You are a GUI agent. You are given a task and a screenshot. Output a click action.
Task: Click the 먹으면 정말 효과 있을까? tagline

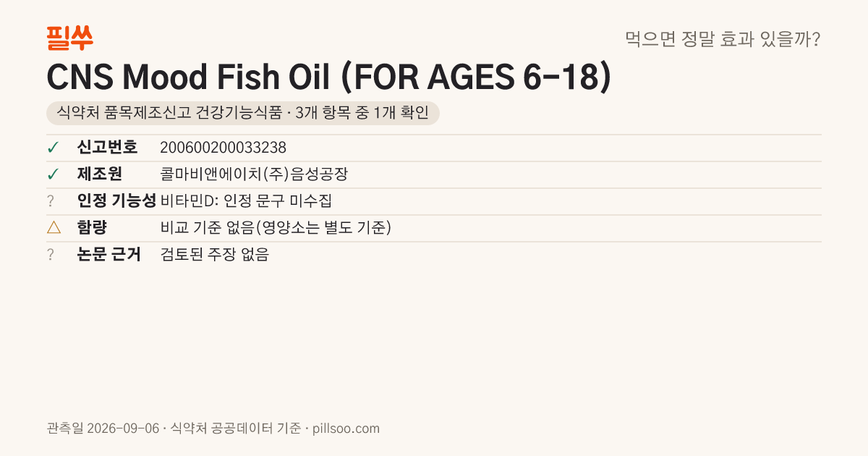click(x=723, y=38)
